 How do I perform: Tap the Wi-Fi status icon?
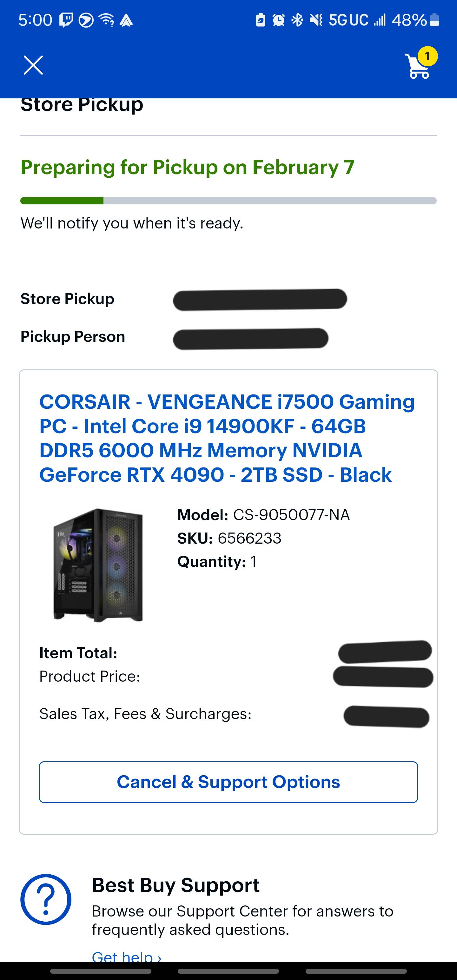click(106, 20)
